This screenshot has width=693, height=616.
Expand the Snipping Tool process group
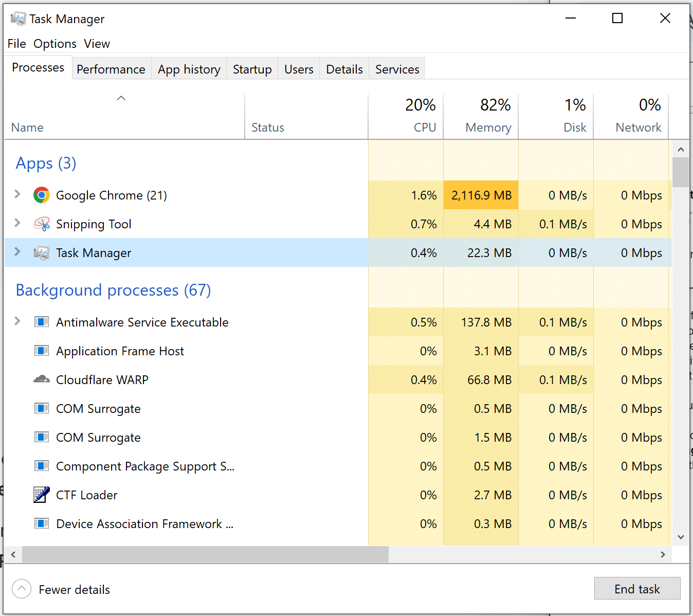(x=17, y=223)
